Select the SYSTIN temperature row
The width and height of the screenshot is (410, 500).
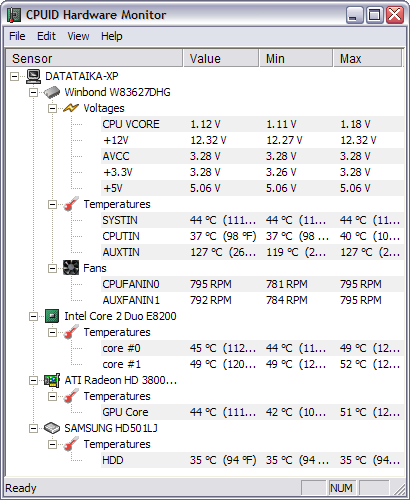[252, 220]
